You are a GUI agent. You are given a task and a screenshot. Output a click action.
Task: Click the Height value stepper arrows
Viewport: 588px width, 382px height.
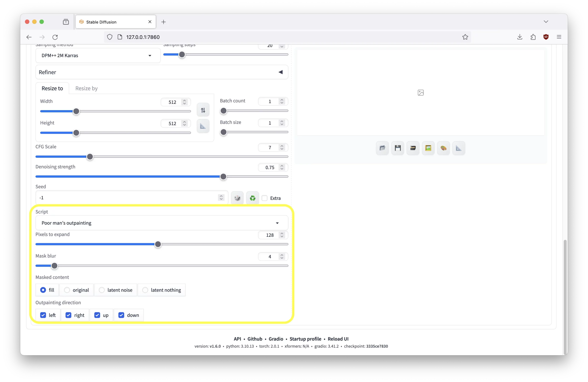pos(184,123)
